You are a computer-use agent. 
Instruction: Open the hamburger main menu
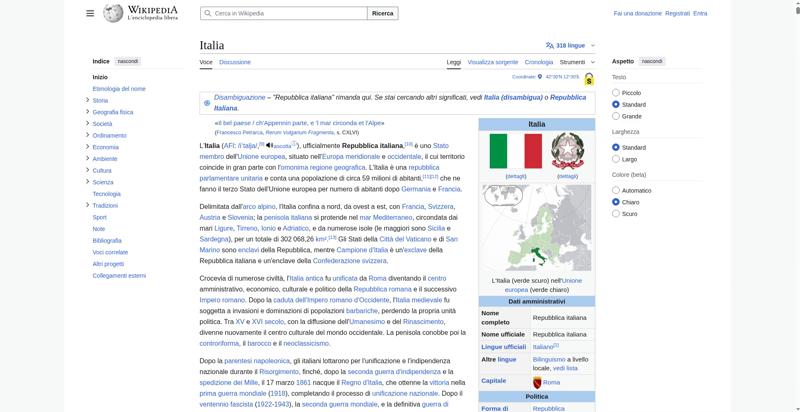[x=90, y=13]
